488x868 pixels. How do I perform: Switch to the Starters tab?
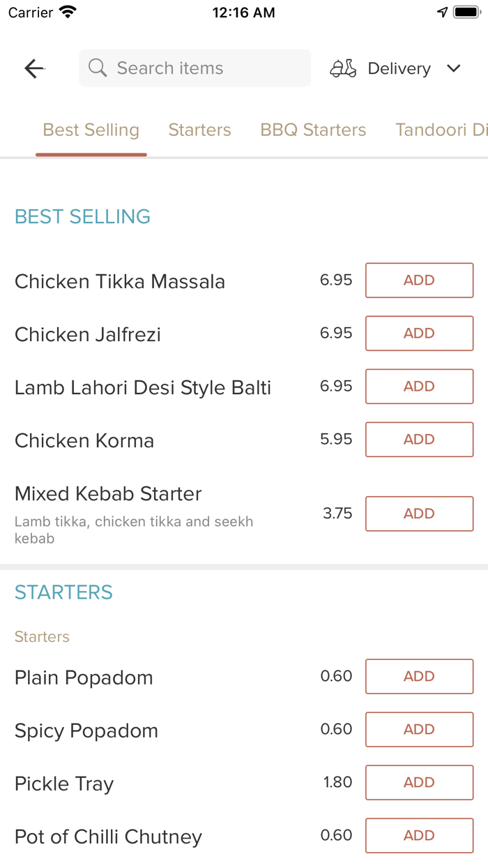[x=199, y=130]
